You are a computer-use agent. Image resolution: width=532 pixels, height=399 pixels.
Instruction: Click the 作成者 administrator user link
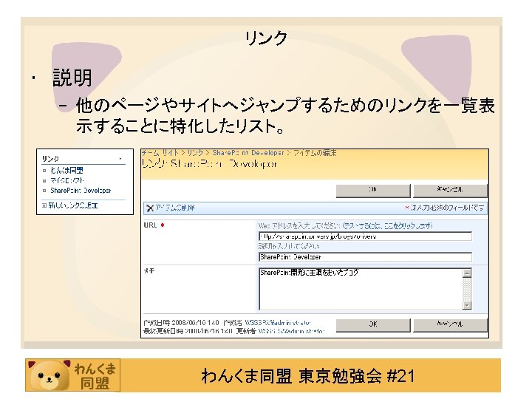click(278, 322)
